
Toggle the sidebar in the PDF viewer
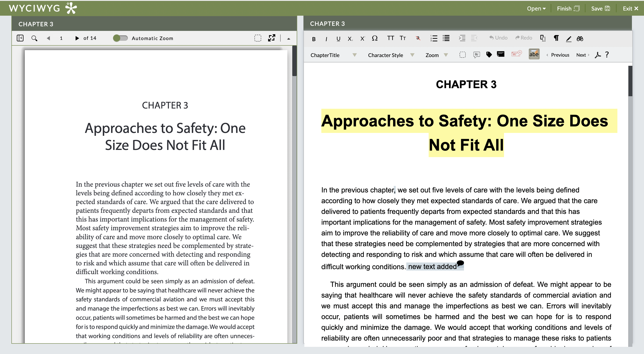[x=20, y=38]
